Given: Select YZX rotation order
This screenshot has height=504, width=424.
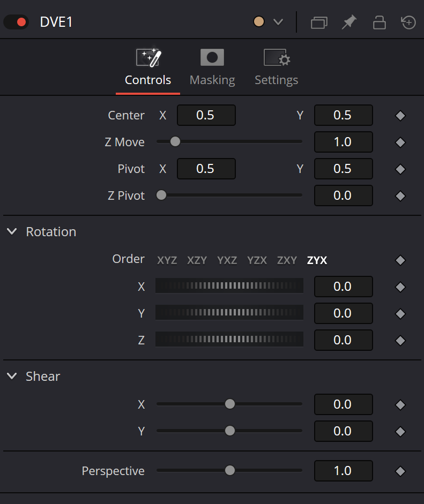Looking at the screenshot, I should pos(257,260).
